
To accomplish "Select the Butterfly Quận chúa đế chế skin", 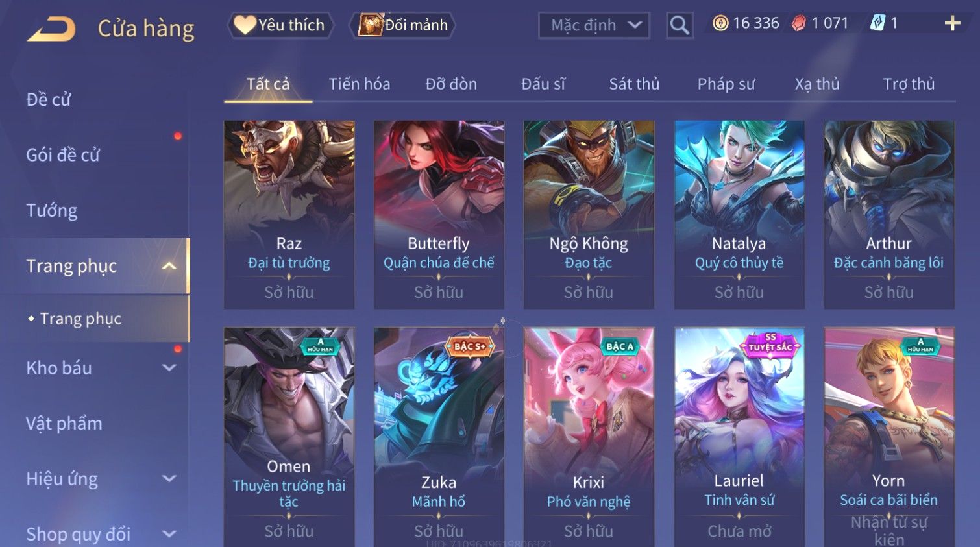I will pyautogui.click(x=439, y=214).
